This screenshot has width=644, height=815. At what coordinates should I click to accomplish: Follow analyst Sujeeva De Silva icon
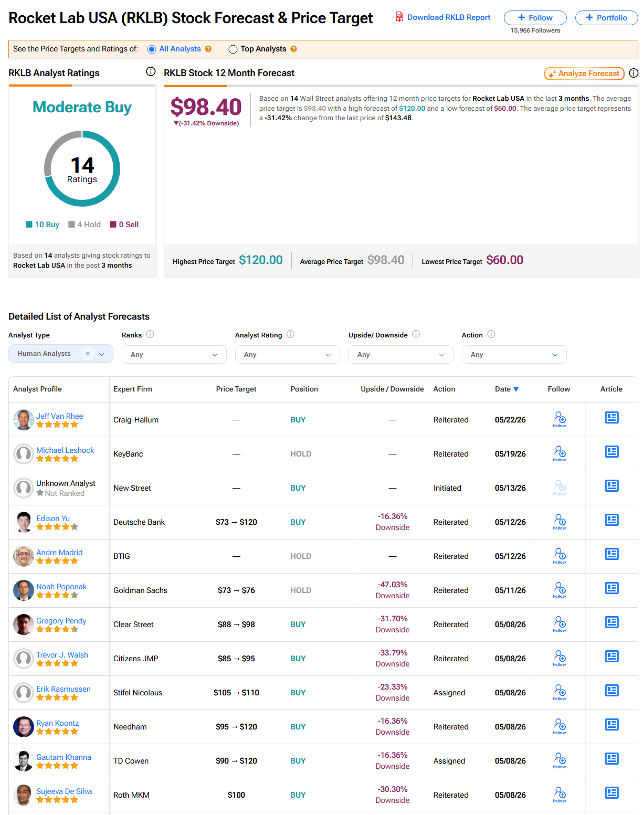point(559,795)
